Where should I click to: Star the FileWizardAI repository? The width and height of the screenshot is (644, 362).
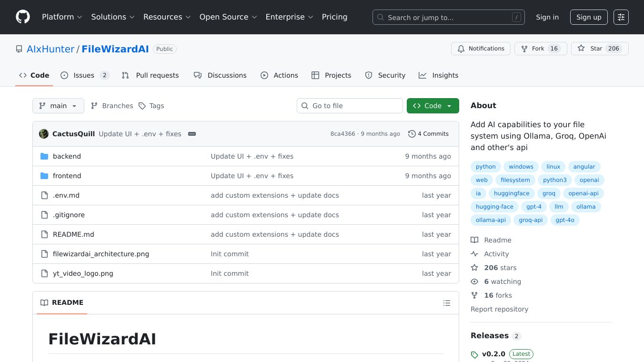(x=591, y=49)
